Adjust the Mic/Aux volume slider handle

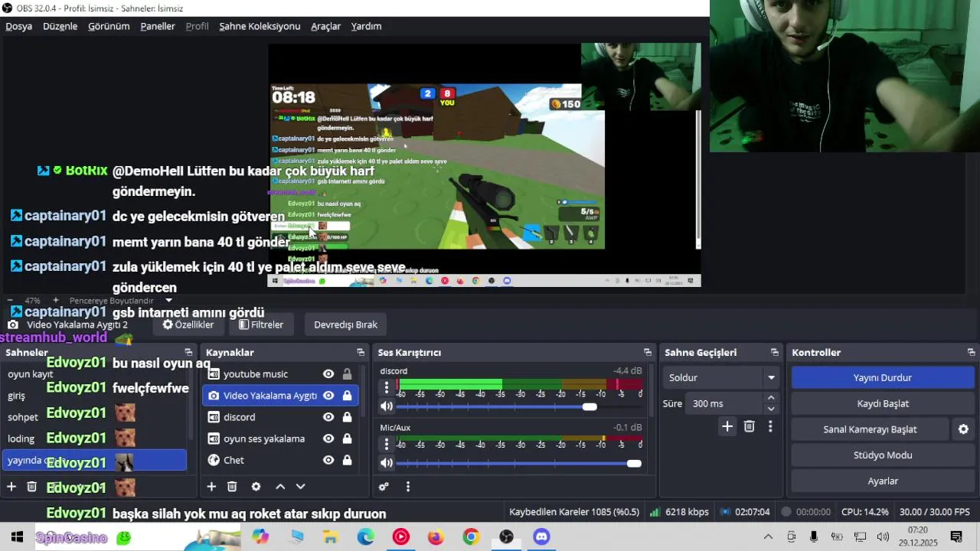pyautogui.click(x=634, y=463)
